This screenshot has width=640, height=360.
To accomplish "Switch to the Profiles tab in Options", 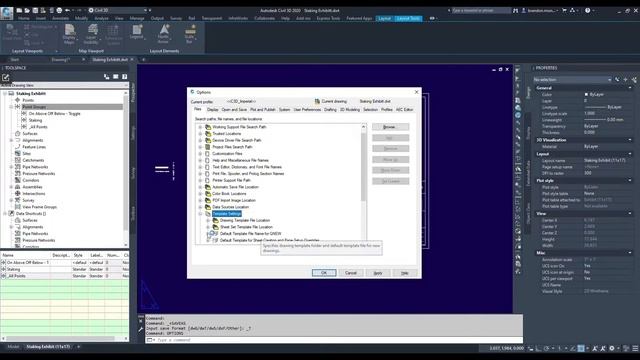I will [387, 110].
